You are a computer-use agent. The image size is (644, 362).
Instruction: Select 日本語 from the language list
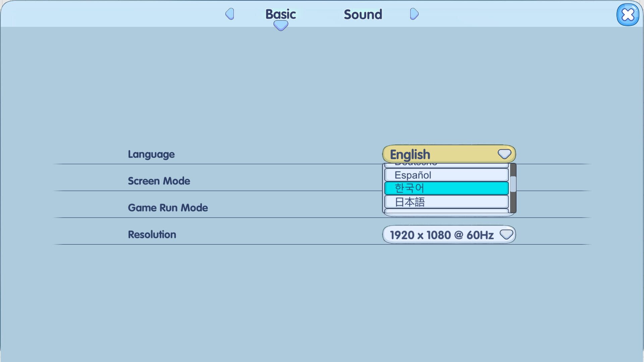click(x=446, y=201)
